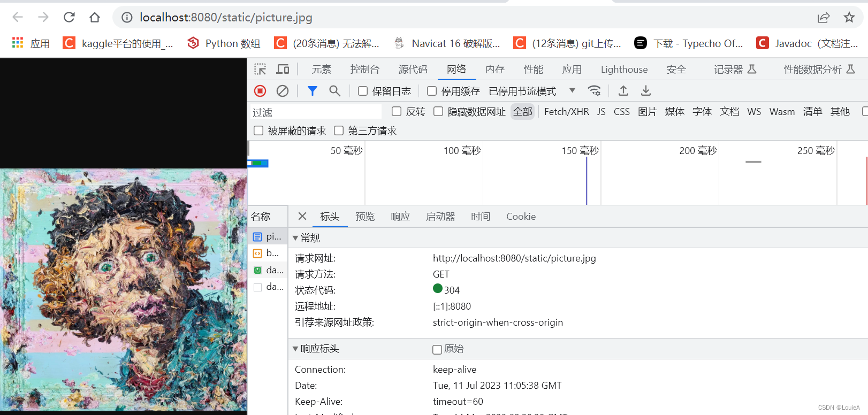
Task: Click the 过滤 filter input field
Action: point(316,112)
